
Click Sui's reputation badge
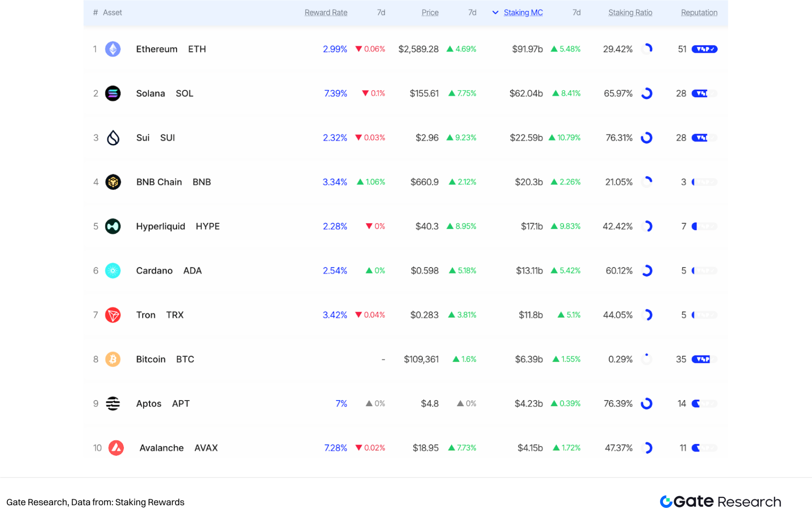705,138
